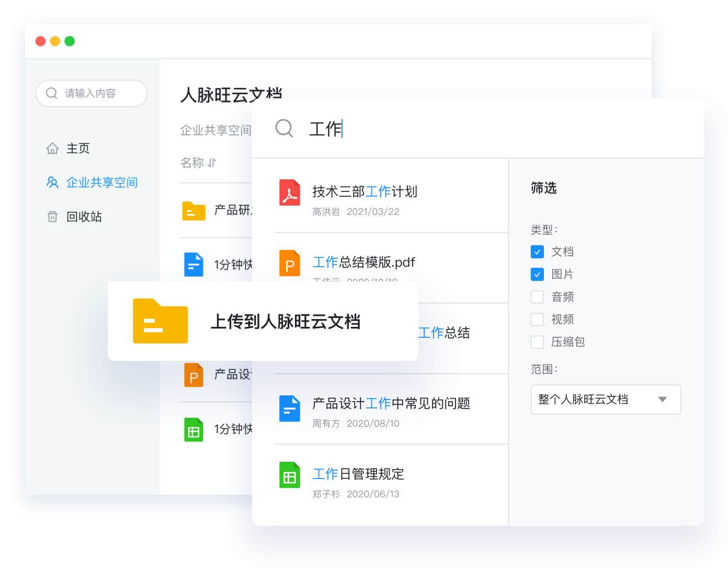Screen dimensions: 728x569
Task: Click the red close window button
Action: [40, 41]
